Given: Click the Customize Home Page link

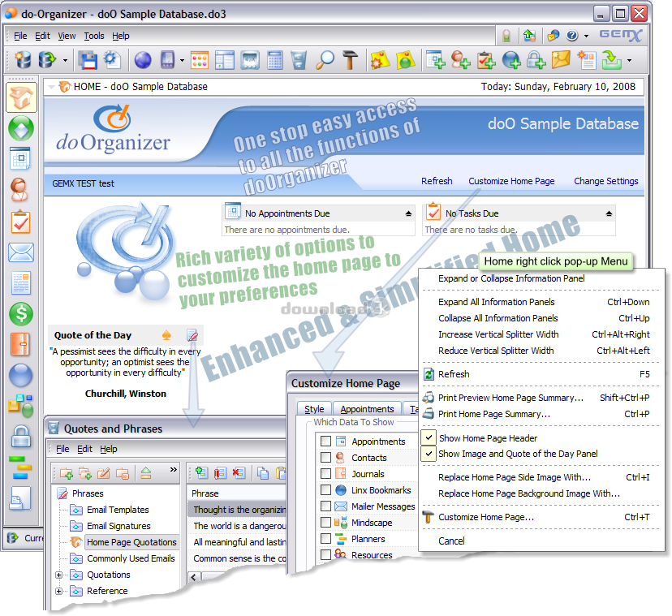Looking at the screenshot, I should coord(511,181).
